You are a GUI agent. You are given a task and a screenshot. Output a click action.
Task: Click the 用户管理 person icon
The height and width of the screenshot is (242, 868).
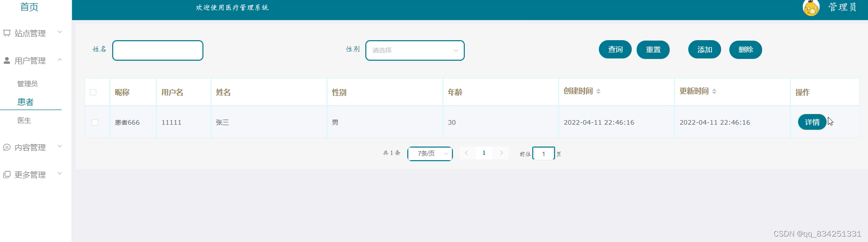coord(7,60)
